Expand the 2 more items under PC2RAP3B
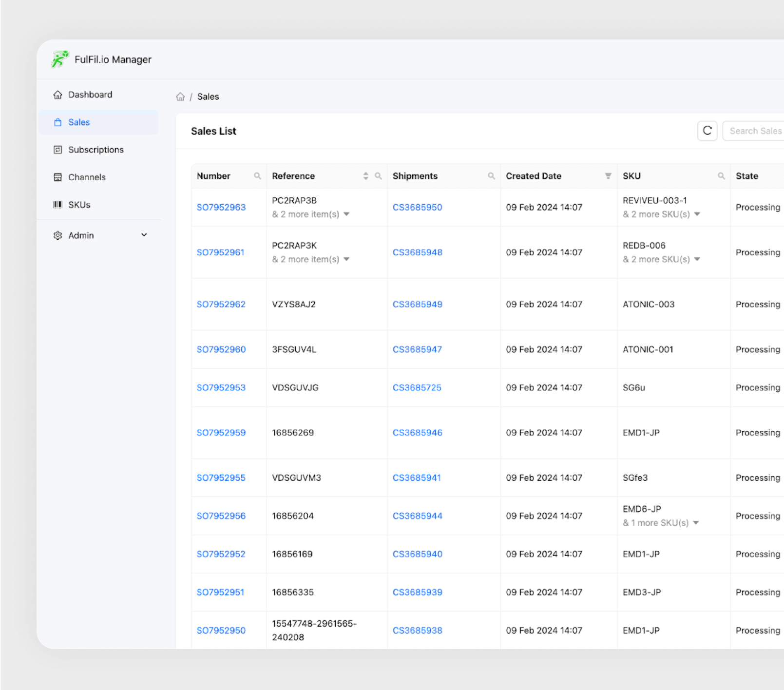 (x=346, y=214)
